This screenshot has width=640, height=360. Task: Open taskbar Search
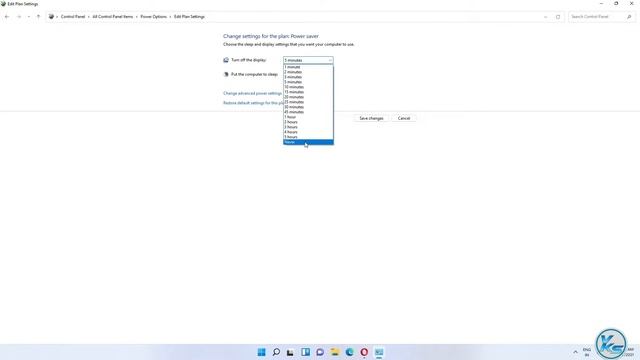coord(276,352)
